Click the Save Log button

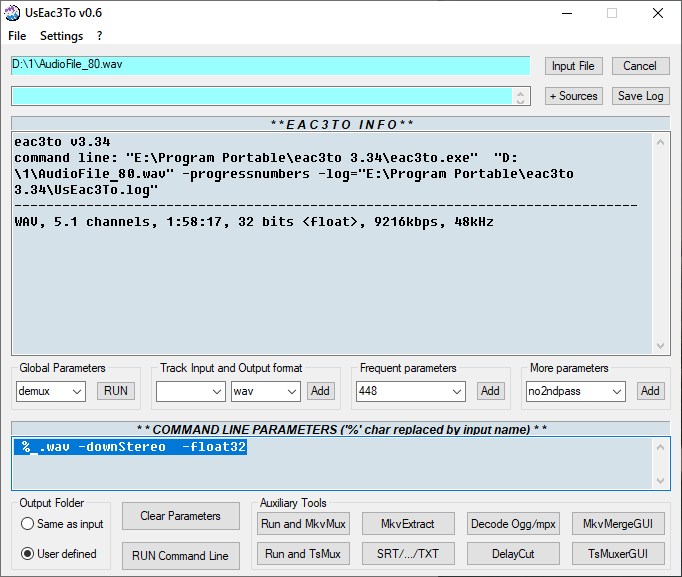coord(640,96)
